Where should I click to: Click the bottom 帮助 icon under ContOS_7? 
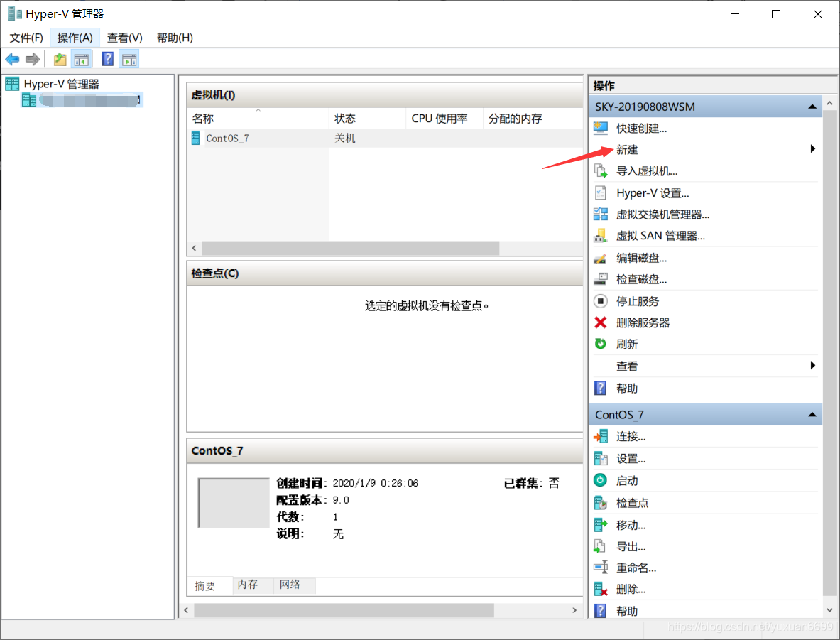[601, 610]
